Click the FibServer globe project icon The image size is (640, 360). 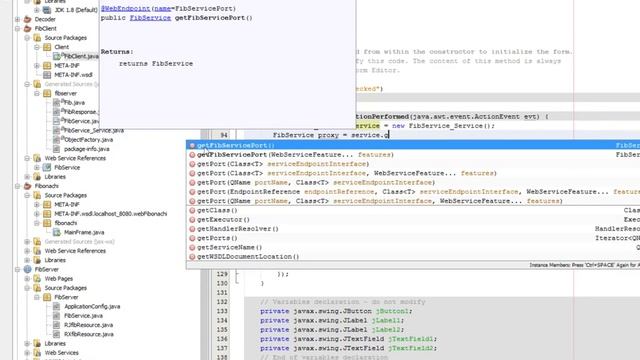[x=28, y=269]
